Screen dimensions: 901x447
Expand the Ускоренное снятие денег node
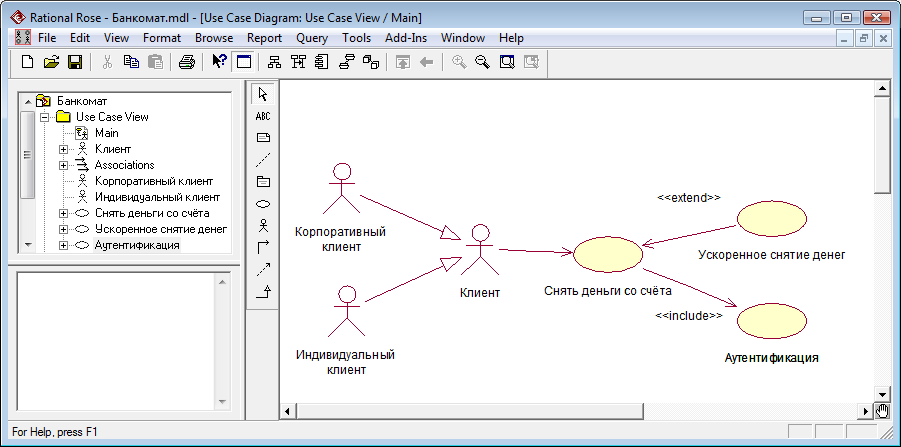coord(63,230)
